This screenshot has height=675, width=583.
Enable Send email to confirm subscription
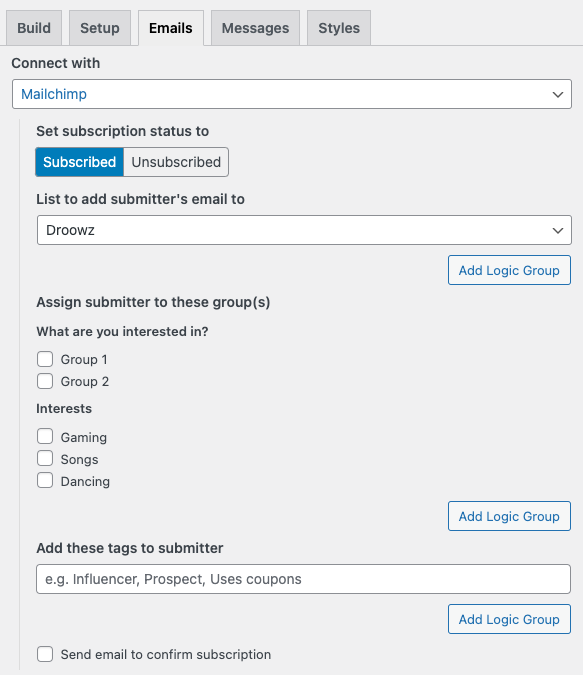(45, 654)
